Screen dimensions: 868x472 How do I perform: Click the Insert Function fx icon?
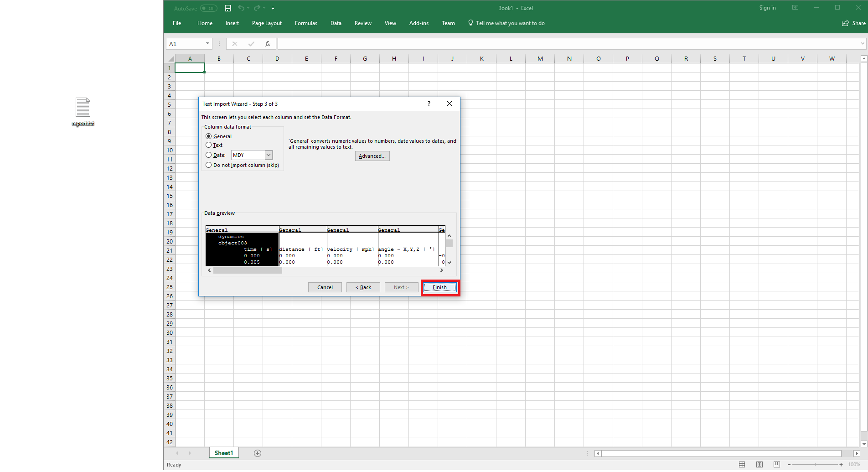268,44
